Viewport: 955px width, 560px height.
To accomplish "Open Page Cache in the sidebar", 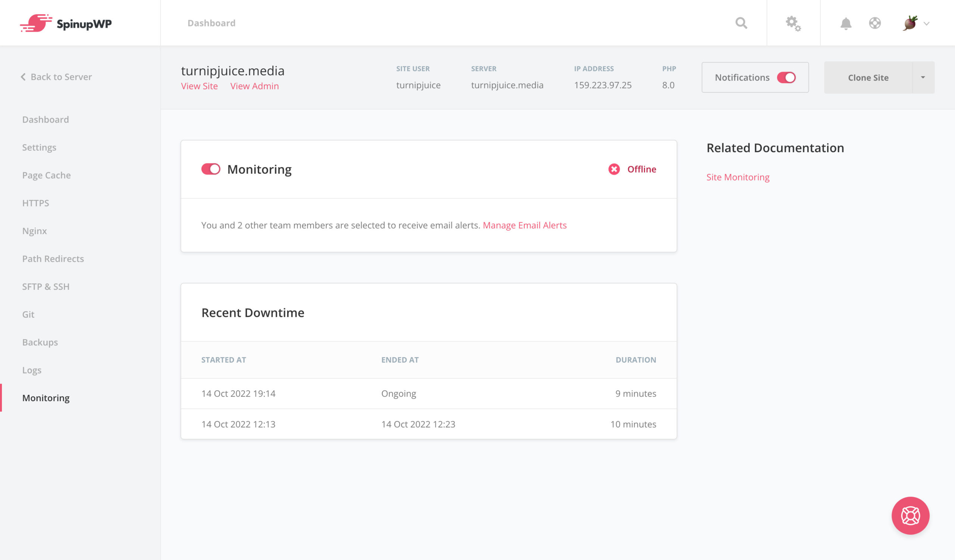I will [x=46, y=175].
